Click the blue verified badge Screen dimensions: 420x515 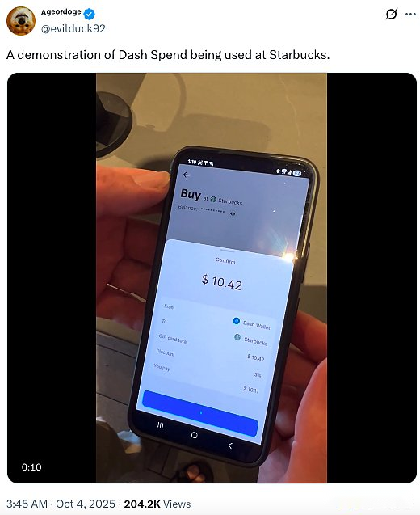pos(89,14)
